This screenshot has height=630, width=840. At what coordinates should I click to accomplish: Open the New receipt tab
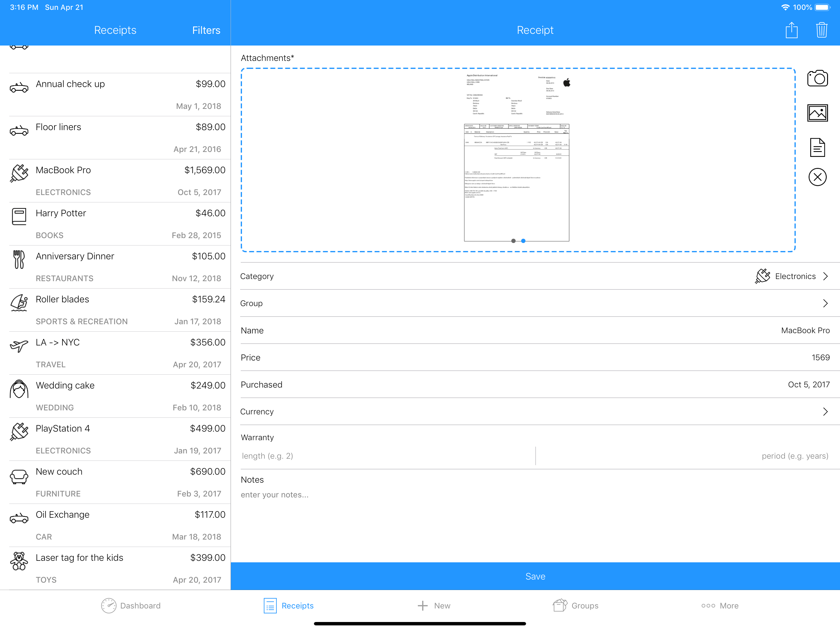(x=434, y=605)
